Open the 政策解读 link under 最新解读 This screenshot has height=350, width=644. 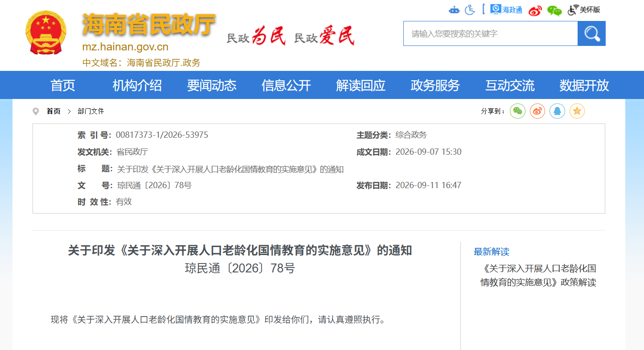tap(538, 276)
